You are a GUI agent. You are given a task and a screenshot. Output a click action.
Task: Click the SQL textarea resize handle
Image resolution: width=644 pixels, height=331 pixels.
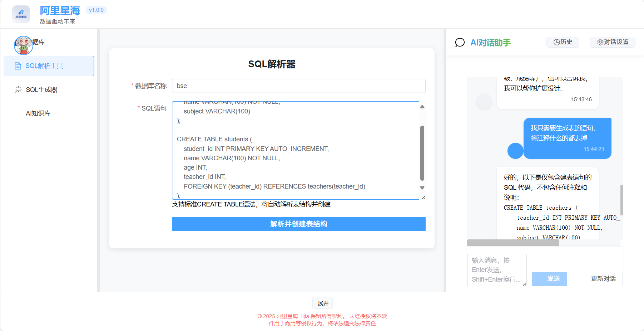423,197
